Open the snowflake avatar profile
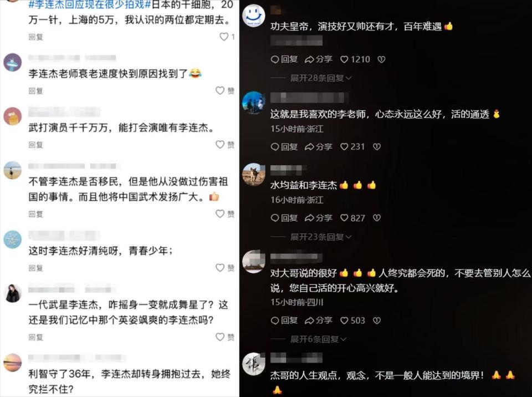Viewport: 532px width, 397px height. pyautogui.click(x=13, y=240)
